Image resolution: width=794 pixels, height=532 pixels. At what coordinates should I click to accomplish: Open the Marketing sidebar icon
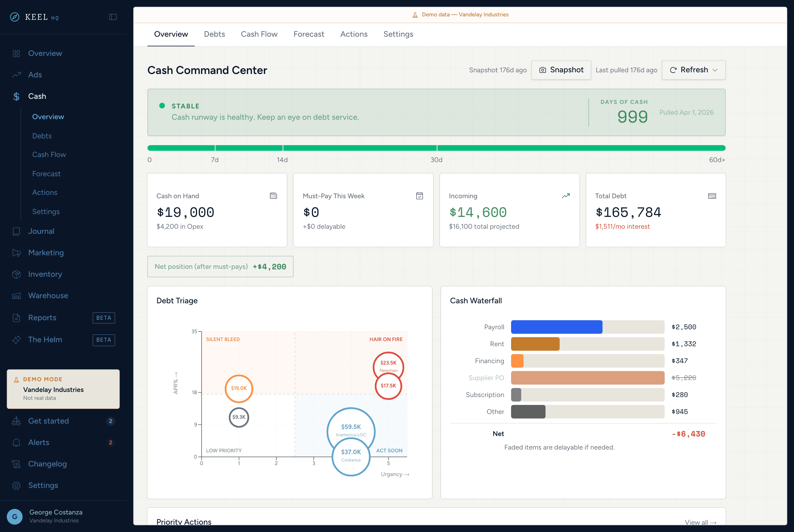[x=16, y=253]
